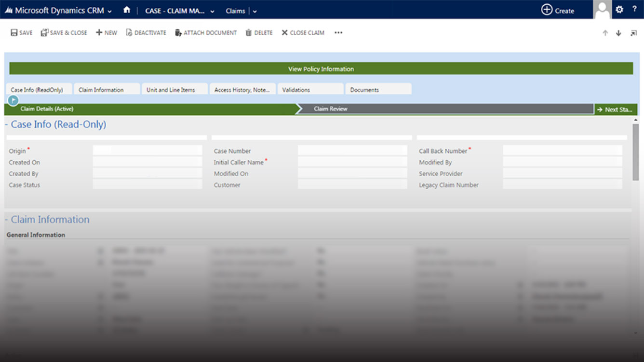Viewport: 644px width, 362px height.
Task: Expand the CASE - CLAIM MA... navigation dropdown
Action: pos(212,11)
